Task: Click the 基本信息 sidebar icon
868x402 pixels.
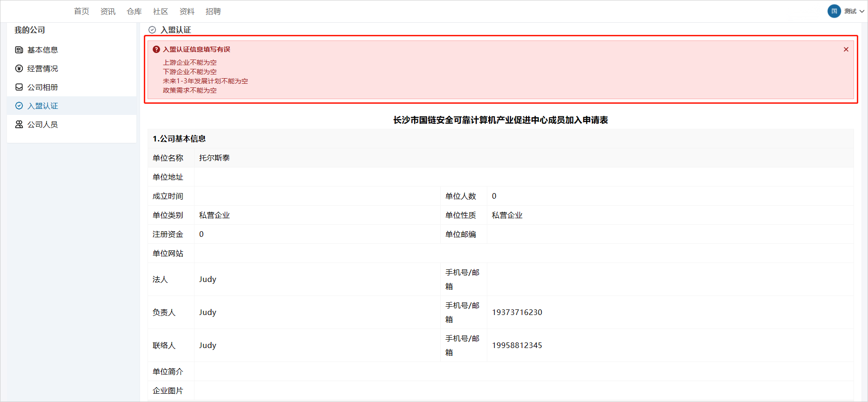Action: tap(19, 50)
